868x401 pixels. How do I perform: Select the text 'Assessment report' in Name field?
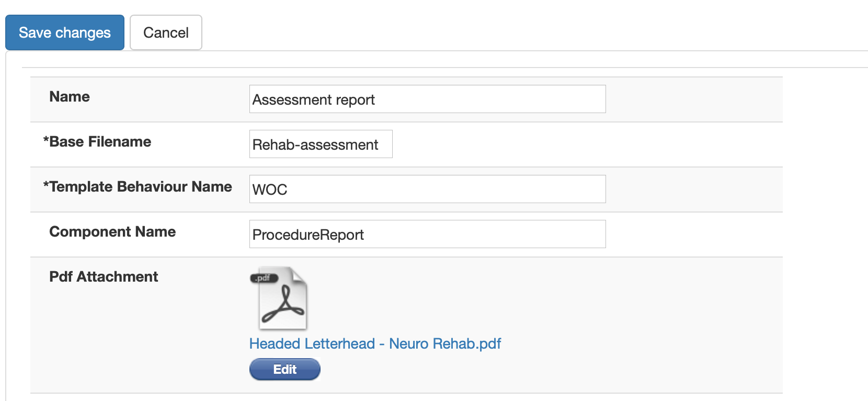click(313, 99)
